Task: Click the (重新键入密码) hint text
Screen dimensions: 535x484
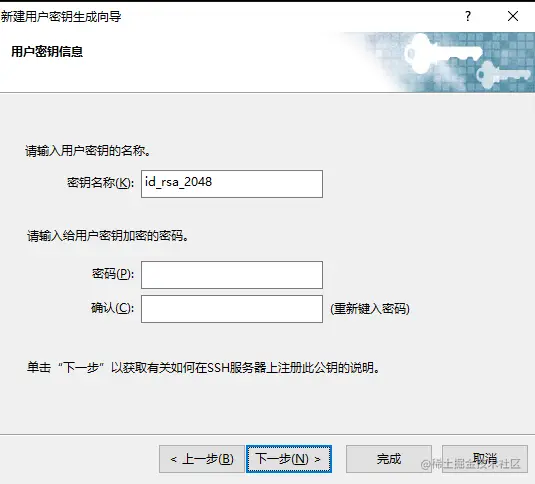Action: click(x=370, y=309)
